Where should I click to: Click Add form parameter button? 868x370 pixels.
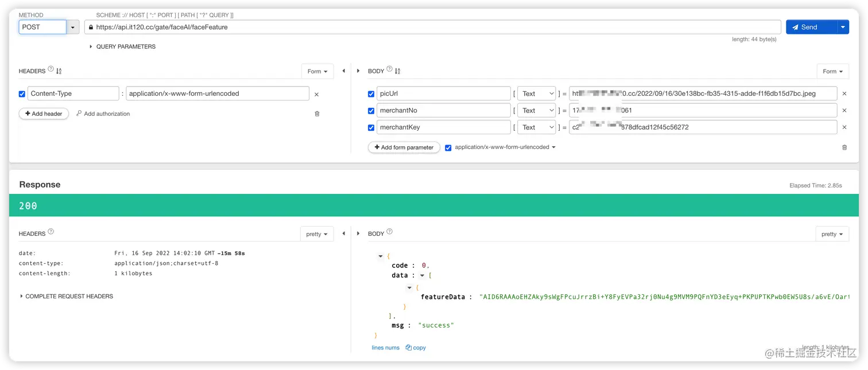[404, 147]
